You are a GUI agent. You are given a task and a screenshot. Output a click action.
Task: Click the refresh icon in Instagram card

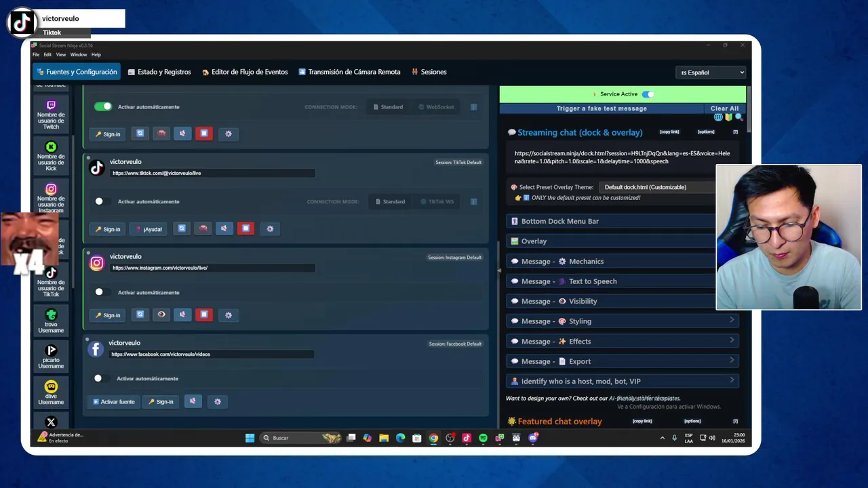140,314
